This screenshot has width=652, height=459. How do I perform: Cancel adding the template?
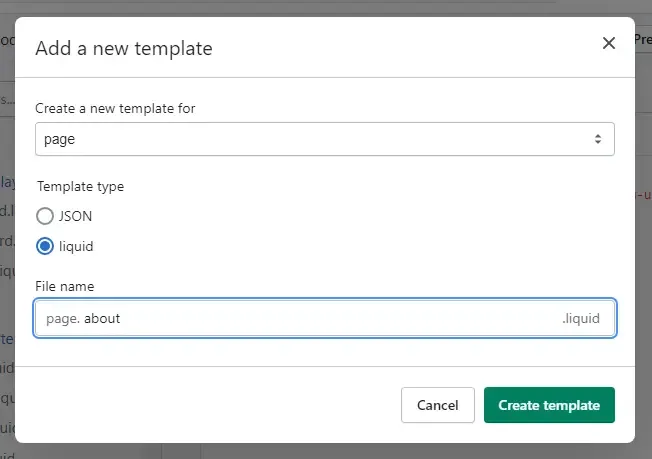click(437, 405)
